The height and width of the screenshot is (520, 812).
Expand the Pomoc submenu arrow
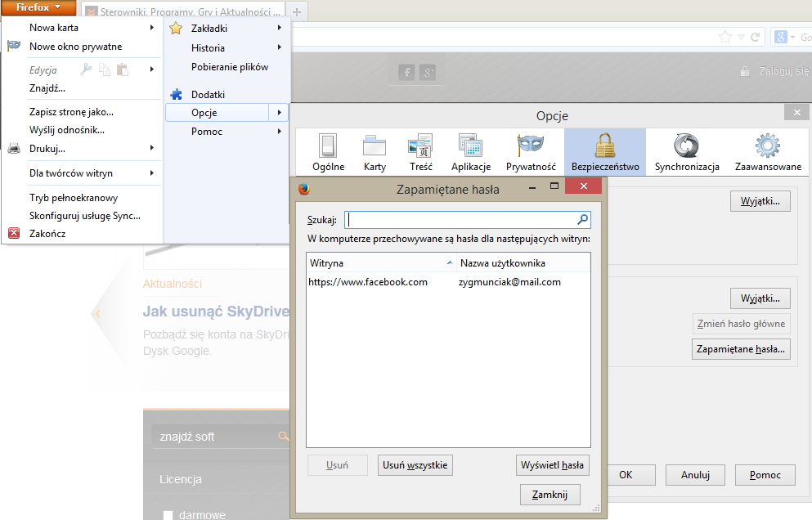point(280,131)
